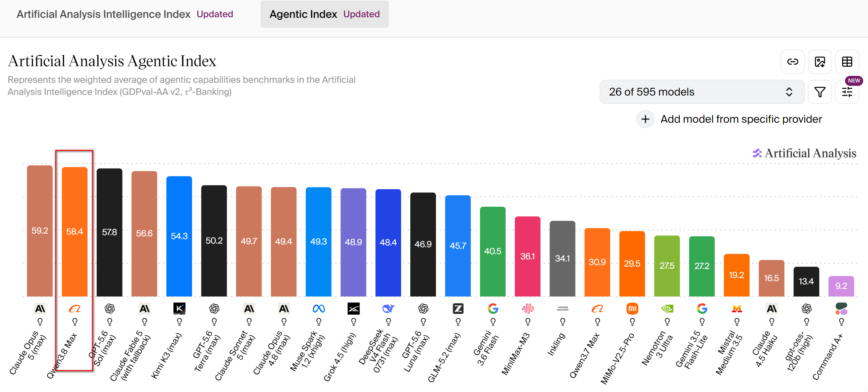Toggle reasoning lightbulb under Qwen3.8 Max

(75, 322)
